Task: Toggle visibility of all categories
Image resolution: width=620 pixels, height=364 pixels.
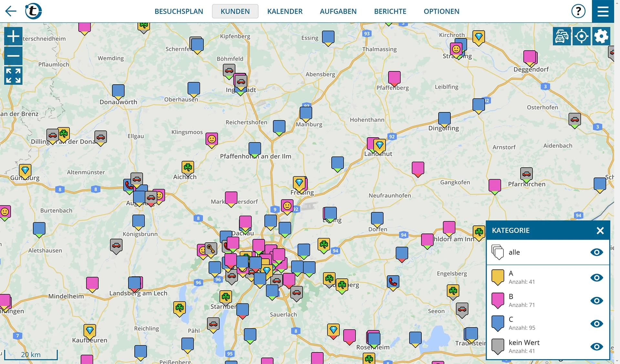Action: [596, 252]
